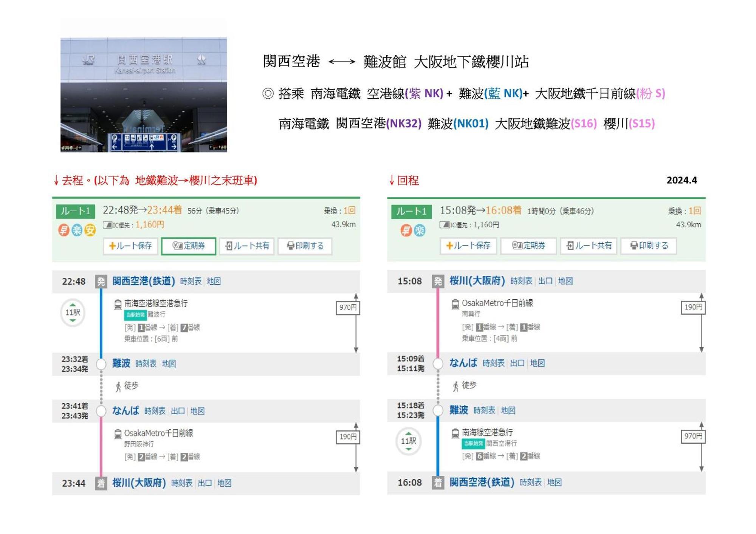
Task: Click the 安 badge icon in outbound route
Action: point(90,230)
